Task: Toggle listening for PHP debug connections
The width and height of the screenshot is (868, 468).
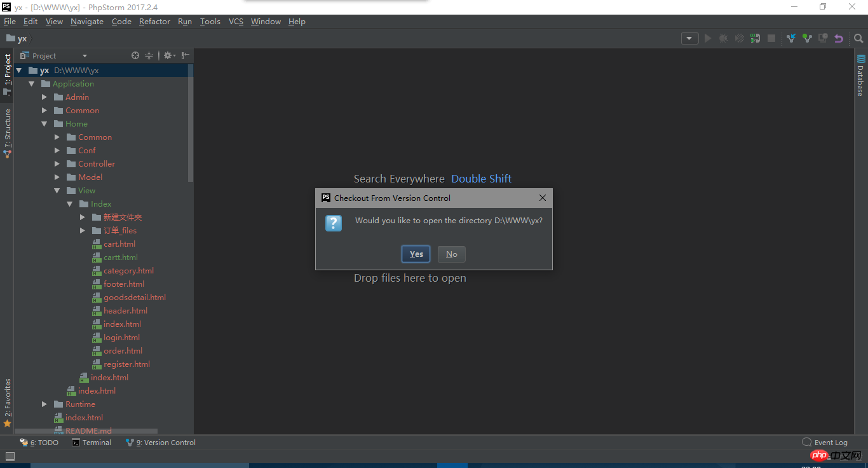Action: [755, 38]
